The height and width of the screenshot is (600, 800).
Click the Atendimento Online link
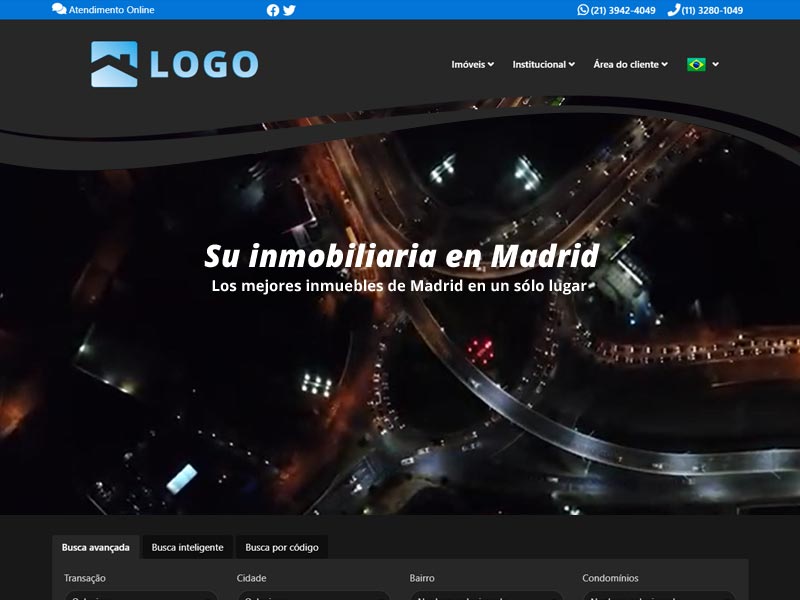point(111,10)
